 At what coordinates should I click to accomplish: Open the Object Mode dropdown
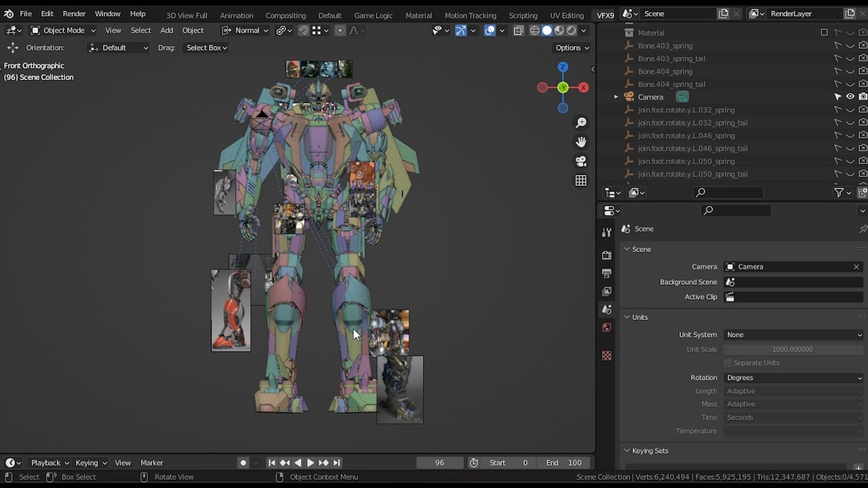click(63, 30)
